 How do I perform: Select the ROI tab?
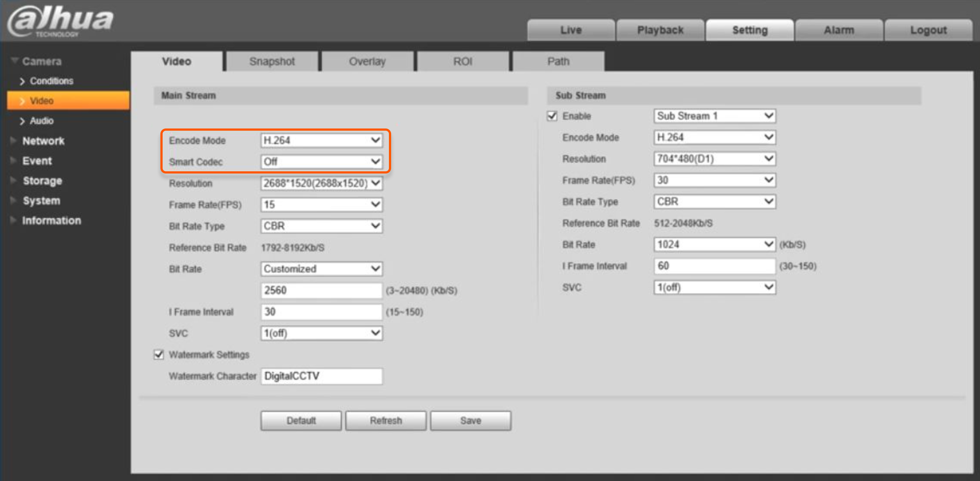tap(462, 61)
